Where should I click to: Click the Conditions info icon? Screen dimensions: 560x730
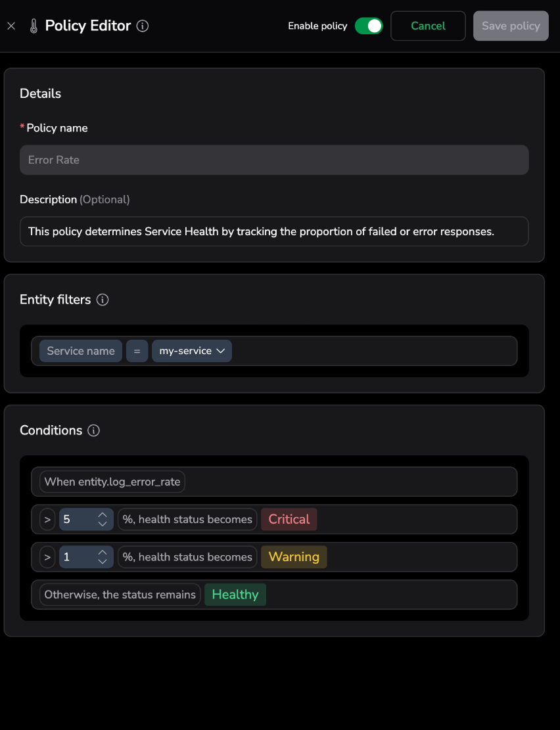point(94,430)
